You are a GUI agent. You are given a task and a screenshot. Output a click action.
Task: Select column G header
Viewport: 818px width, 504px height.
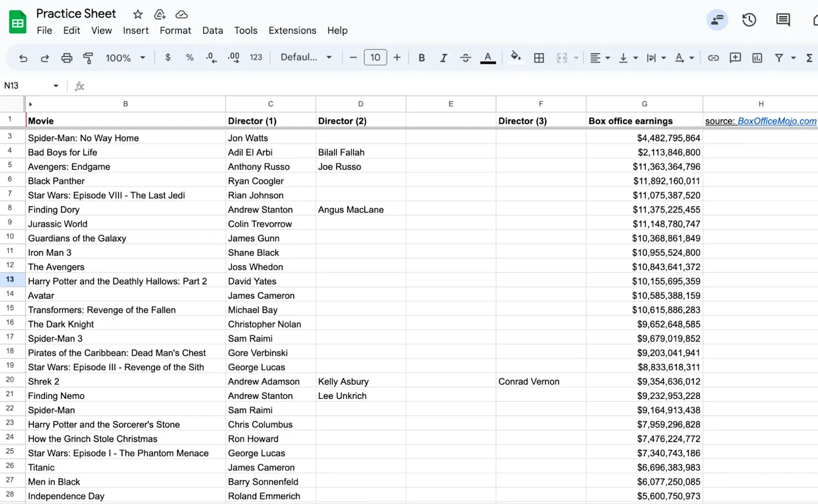pyautogui.click(x=645, y=104)
